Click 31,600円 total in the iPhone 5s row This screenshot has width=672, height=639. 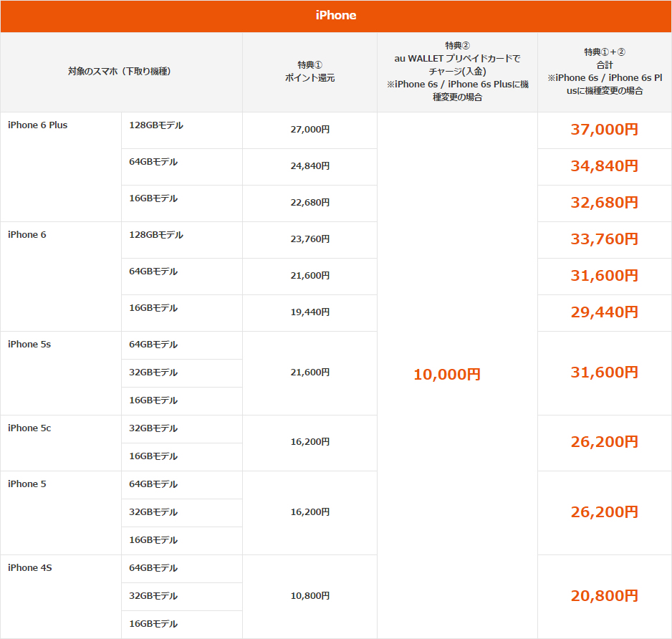pos(604,373)
